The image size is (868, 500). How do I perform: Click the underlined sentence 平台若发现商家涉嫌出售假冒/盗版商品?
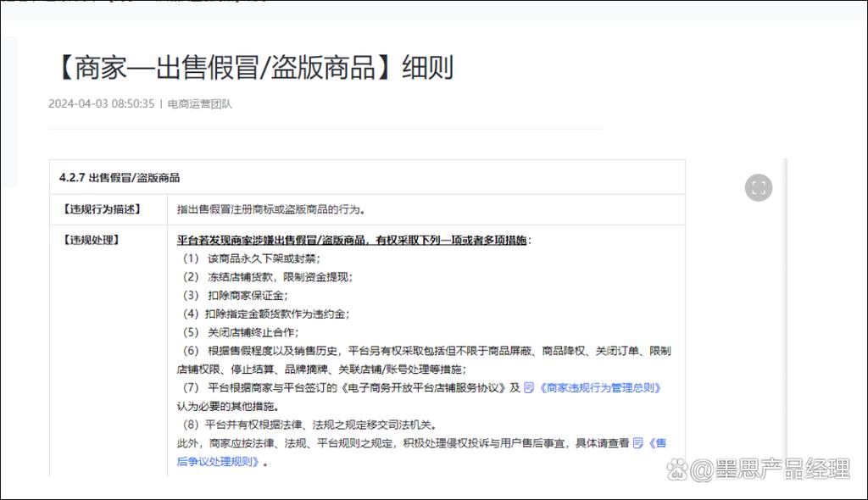pos(353,241)
